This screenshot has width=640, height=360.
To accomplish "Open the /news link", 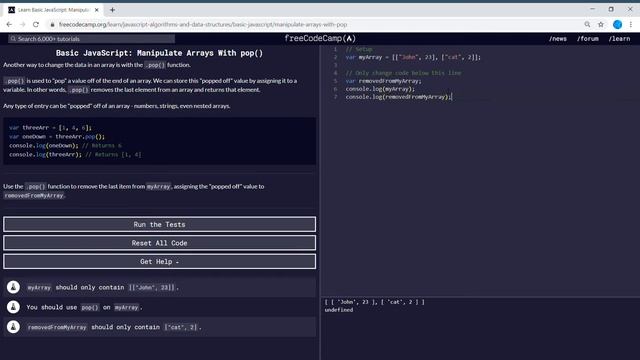I will 558,39.
